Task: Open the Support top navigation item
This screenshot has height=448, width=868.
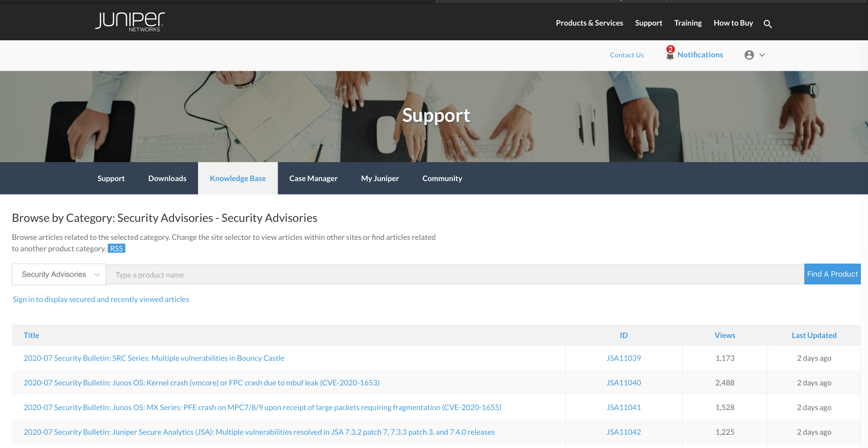Action: pos(649,23)
